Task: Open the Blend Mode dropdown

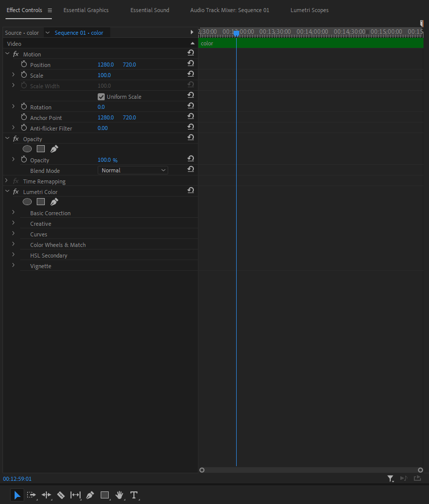Action: pos(132,170)
